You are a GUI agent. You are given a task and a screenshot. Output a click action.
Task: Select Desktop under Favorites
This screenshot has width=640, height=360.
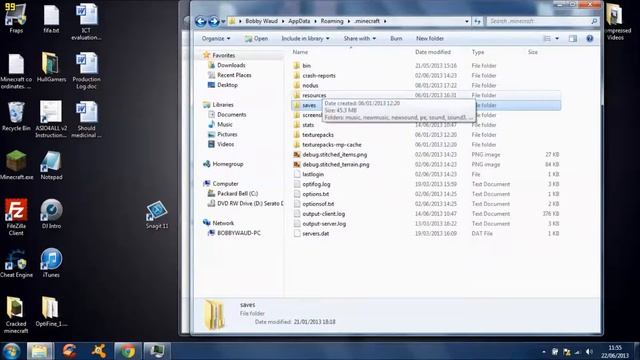[227, 85]
